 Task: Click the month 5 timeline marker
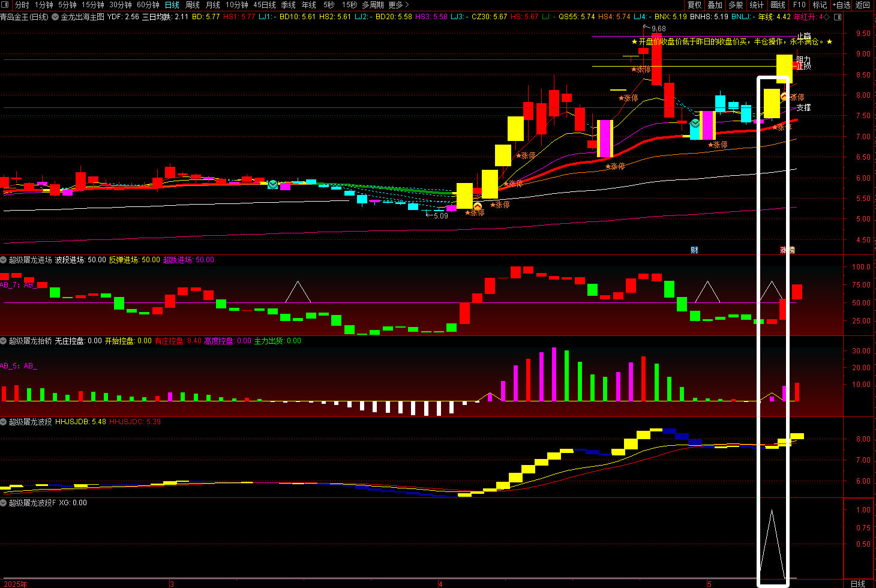[x=709, y=584]
